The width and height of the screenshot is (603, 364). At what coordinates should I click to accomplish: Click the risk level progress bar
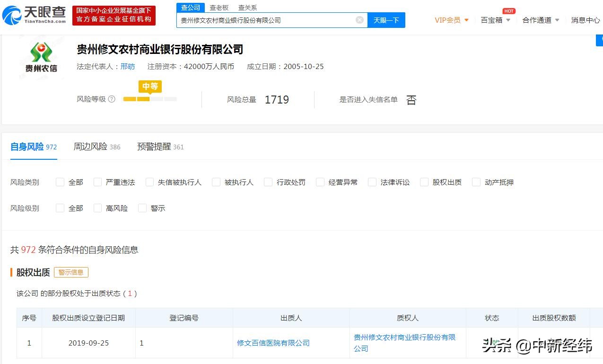(150, 99)
